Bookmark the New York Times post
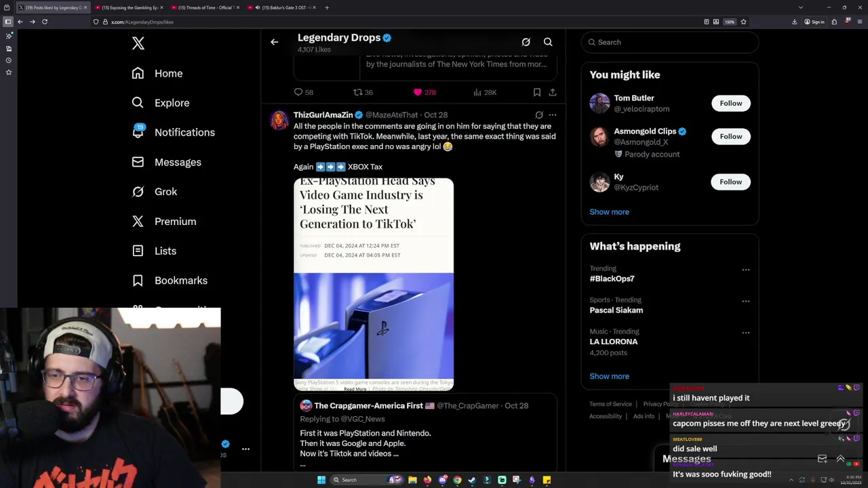The height and width of the screenshot is (488, 868). (x=536, y=92)
